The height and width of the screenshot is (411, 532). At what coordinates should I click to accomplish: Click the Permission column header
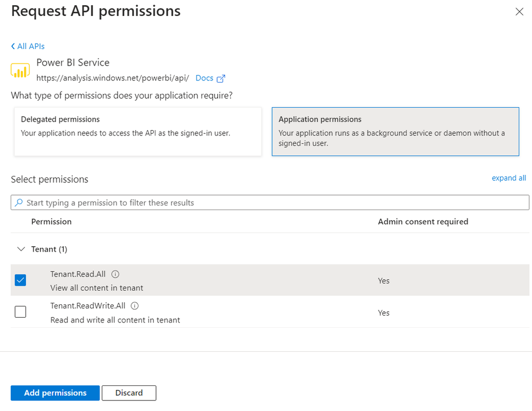pos(51,221)
